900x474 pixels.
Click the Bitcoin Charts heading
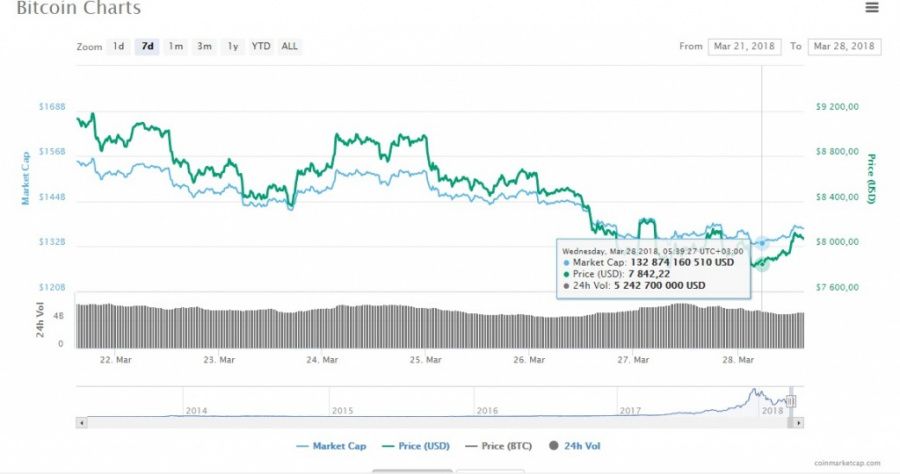click(x=79, y=8)
